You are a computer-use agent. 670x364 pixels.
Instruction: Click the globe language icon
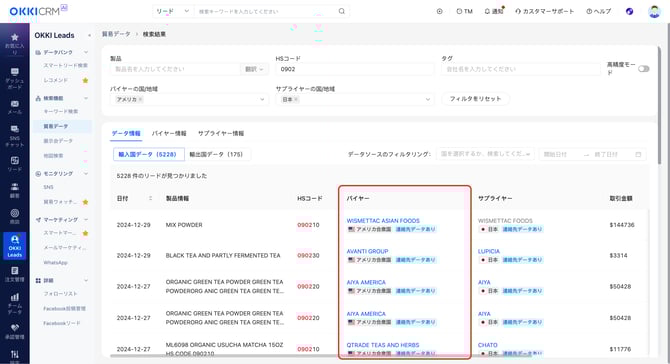pos(629,12)
